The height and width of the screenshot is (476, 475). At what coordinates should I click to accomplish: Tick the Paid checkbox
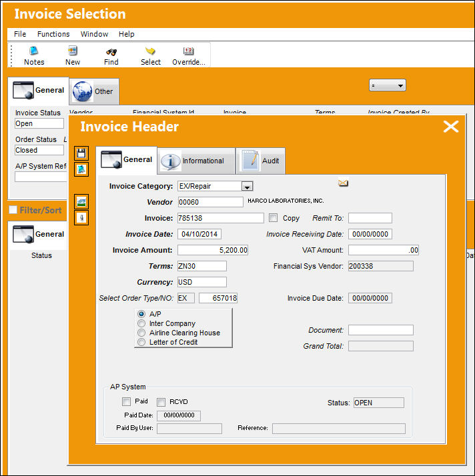coord(126,401)
